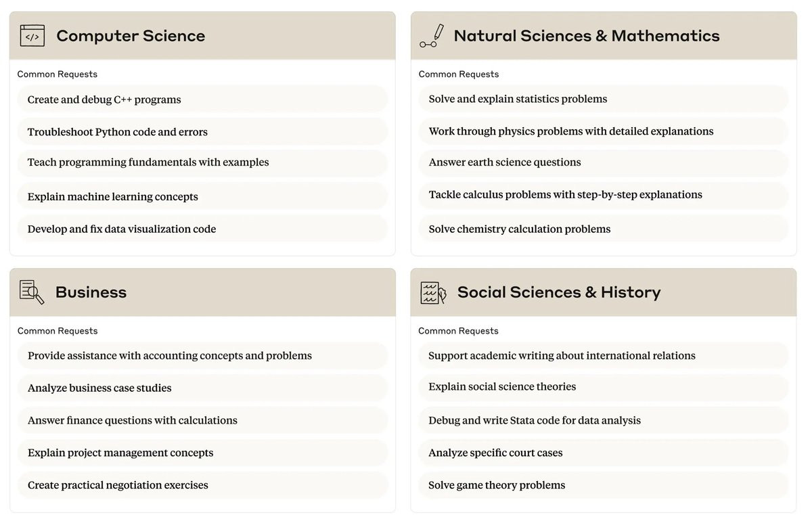Pick 'Teach programming fundamentals with examples'

point(148,162)
